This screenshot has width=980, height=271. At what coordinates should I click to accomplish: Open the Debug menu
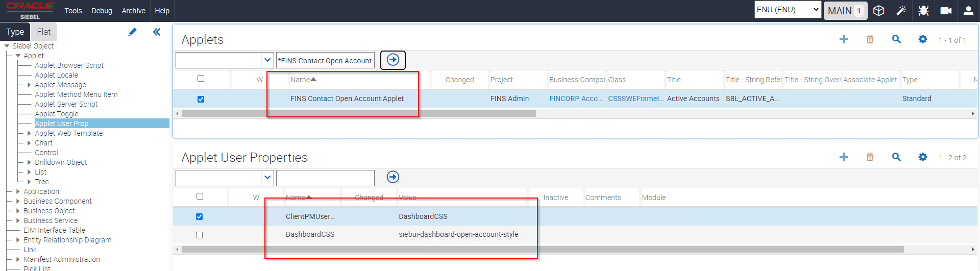102,11
